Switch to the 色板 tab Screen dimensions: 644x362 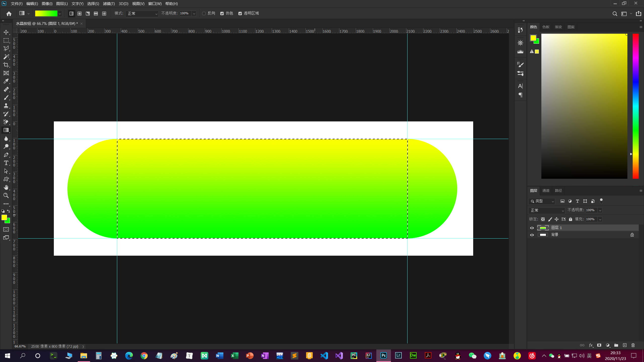tap(546, 27)
